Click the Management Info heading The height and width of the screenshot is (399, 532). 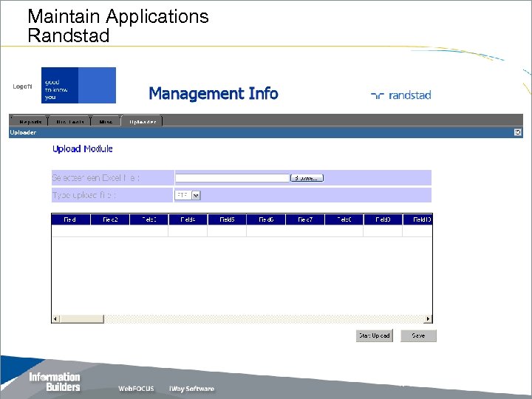tap(214, 93)
